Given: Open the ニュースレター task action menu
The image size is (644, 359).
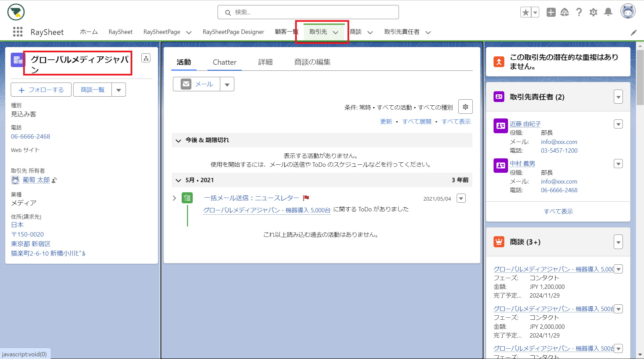Looking at the screenshot, I should [461, 198].
